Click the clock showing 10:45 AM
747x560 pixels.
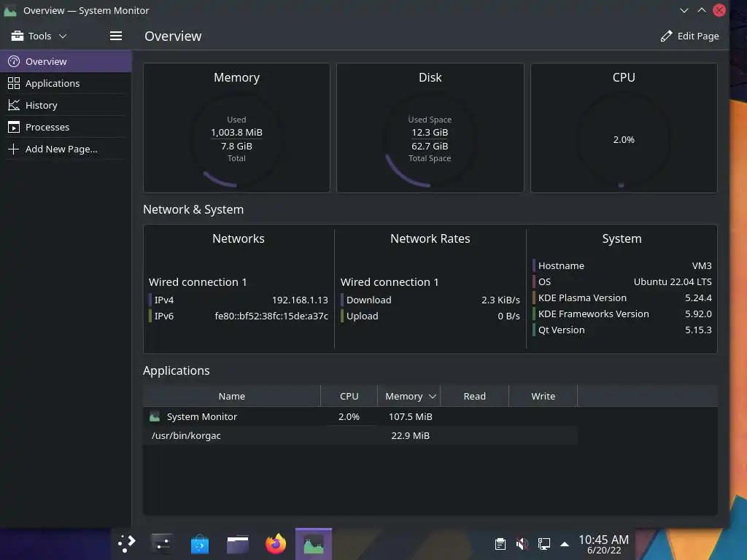(x=603, y=544)
